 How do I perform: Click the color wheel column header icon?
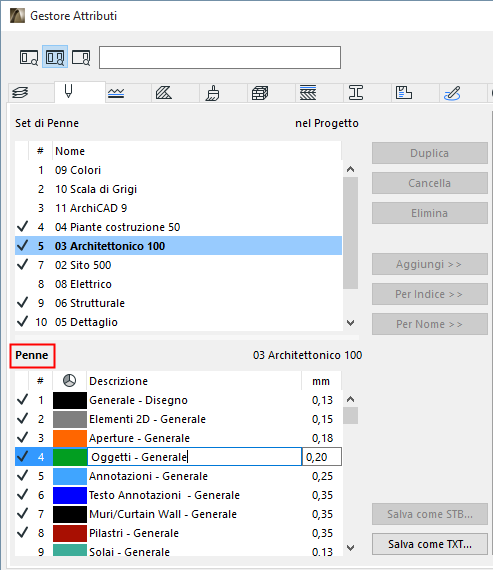point(69,381)
